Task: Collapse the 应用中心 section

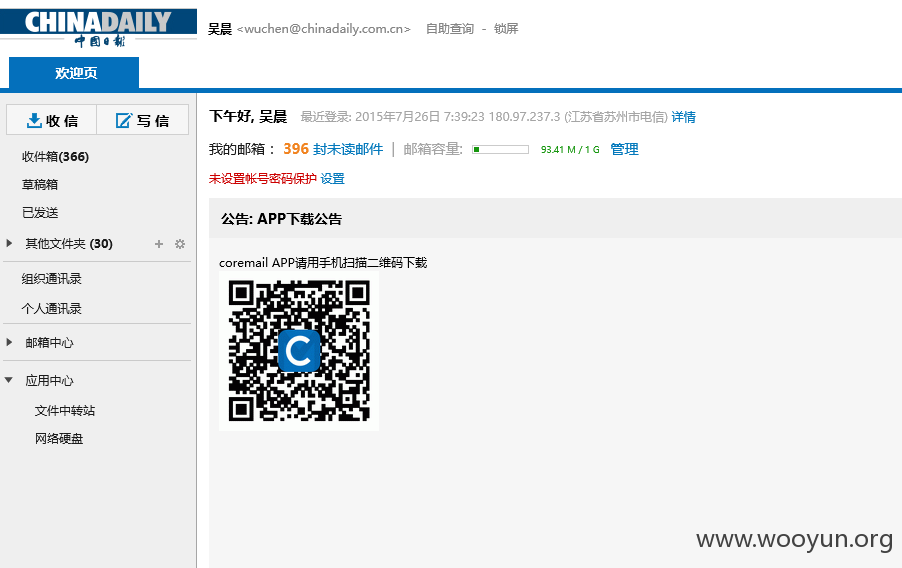Action: (x=9, y=380)
